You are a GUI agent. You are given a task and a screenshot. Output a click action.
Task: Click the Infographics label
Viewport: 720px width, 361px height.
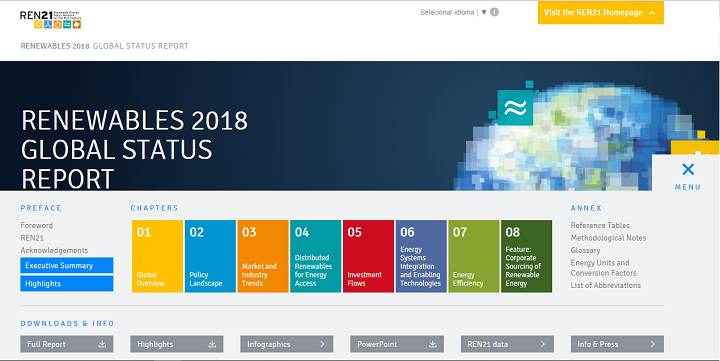pos(269,344)
